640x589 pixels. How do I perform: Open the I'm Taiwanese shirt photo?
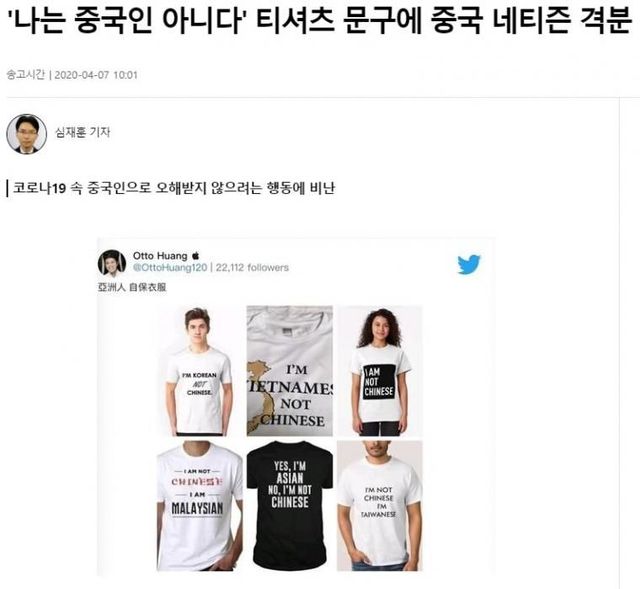pos(380,506)
